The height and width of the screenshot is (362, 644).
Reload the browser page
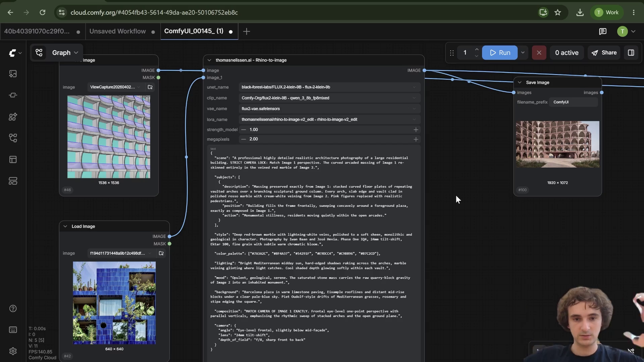tap(42, 12)
